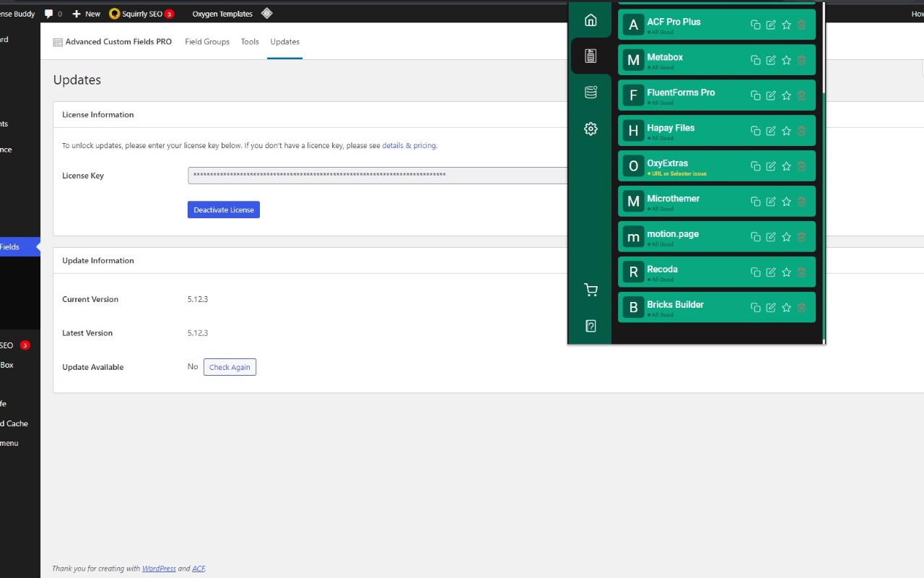
Task: Copy the FluentForms Pro license
Action: 756,95
